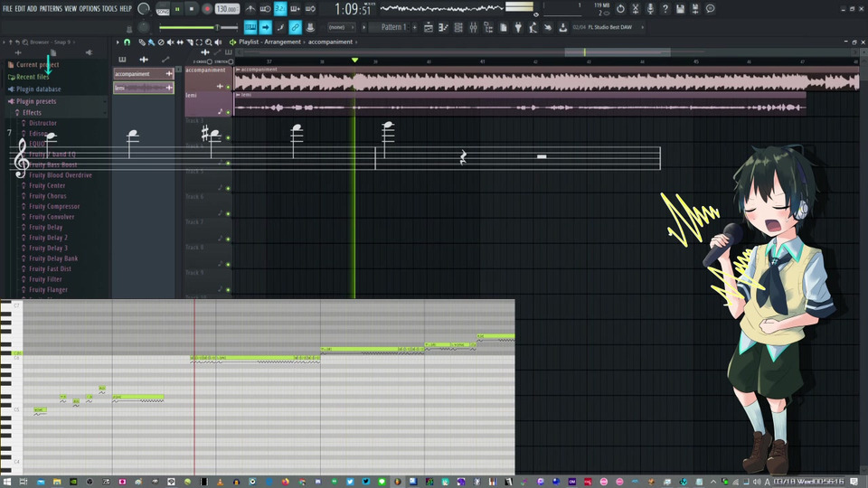The height and width of the screenshot is (488, 868).
Task: Click the master pitch knob
Action: tap(144, 27)
